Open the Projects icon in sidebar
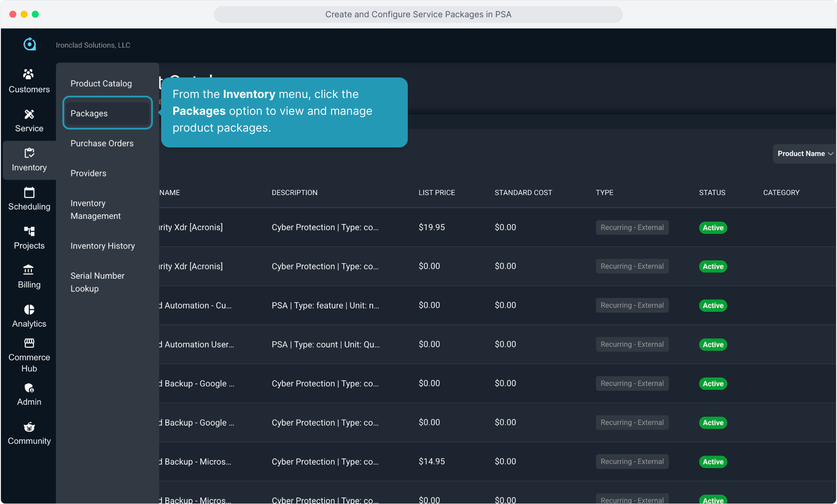This screenshot has width=837, height=504. coord(29,231)
